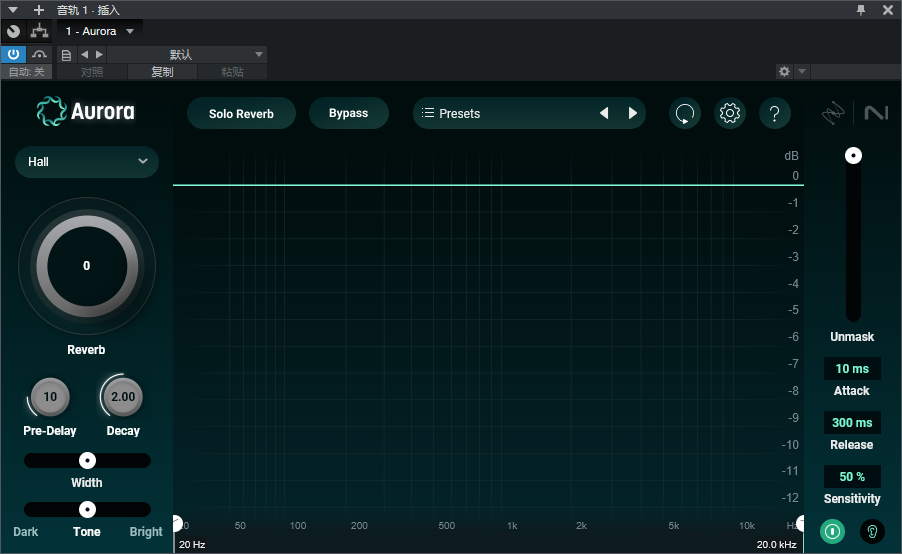Screen dimensions: 902x554
Task: Click the bypass curve icon beside the power button
Action: click(39, 54)
